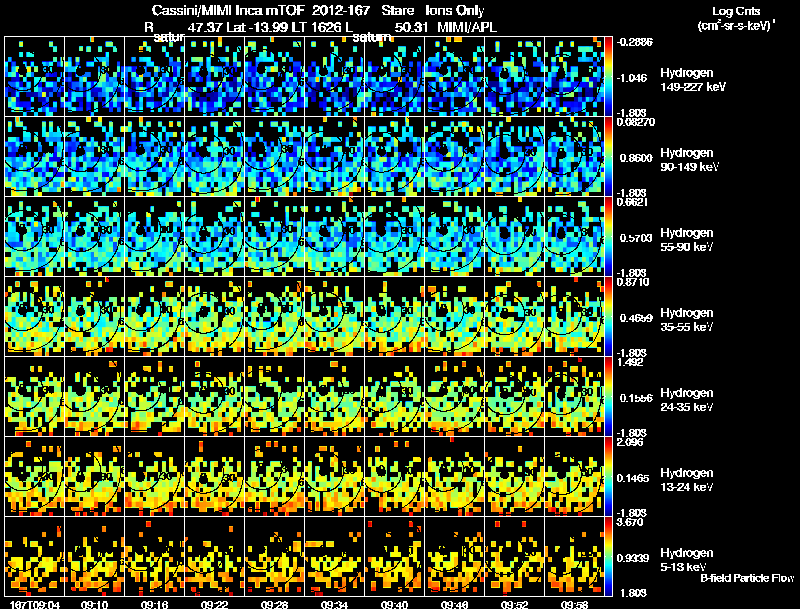
Task: Select the 'Hydrogen 55-90 keV' row label
Action: pyautogui.click(x=687, y=240)
